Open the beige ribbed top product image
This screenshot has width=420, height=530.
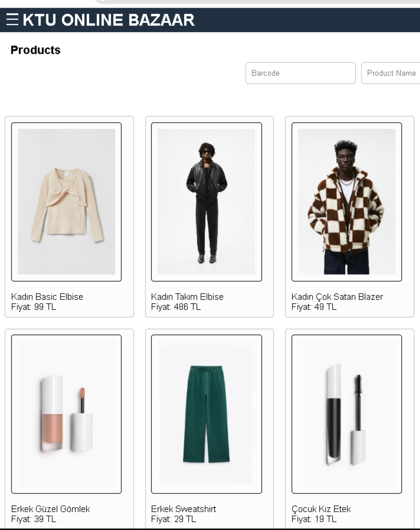click(x=66, y=201)
